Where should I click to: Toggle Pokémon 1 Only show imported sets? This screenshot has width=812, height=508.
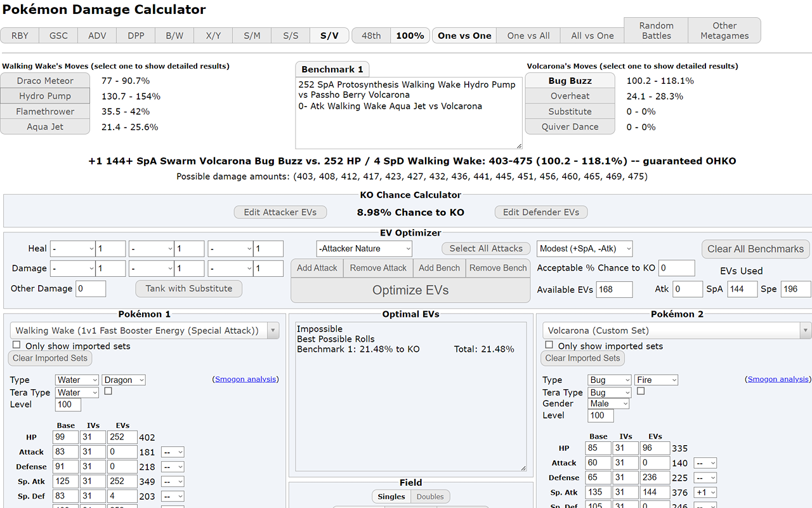[x=16, y=345]
